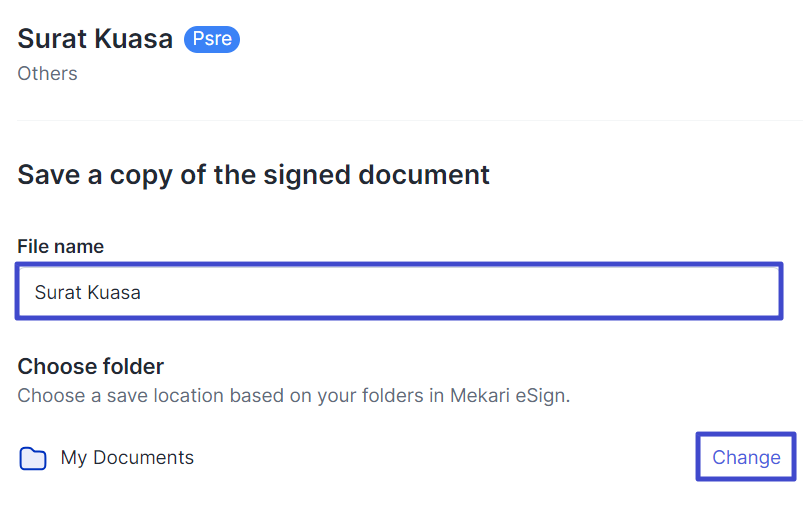Click the divider line under the Others label
The image size is (803, 522).
click(x=400, y=120)
